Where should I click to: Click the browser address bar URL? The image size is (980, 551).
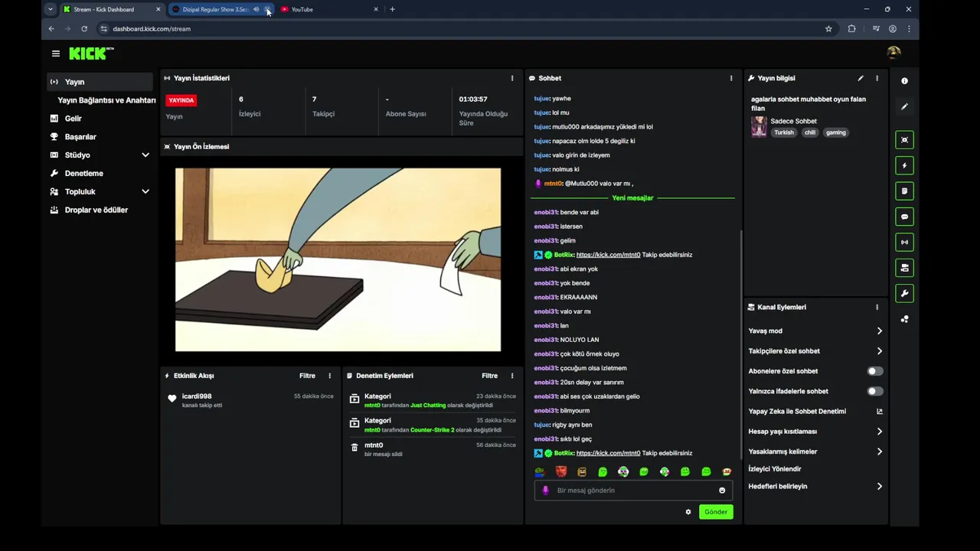pos(152,29)
